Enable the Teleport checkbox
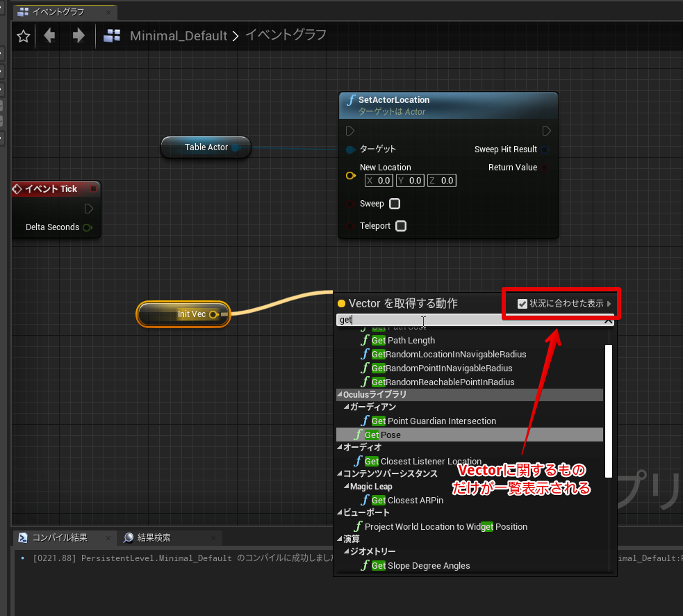683x616 pixels. [401, 226]
